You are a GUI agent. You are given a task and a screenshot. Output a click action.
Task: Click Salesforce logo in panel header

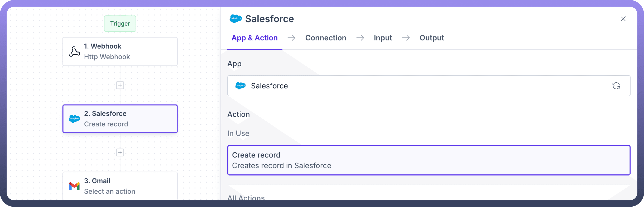pyautogui.click(x=235, y=19)
